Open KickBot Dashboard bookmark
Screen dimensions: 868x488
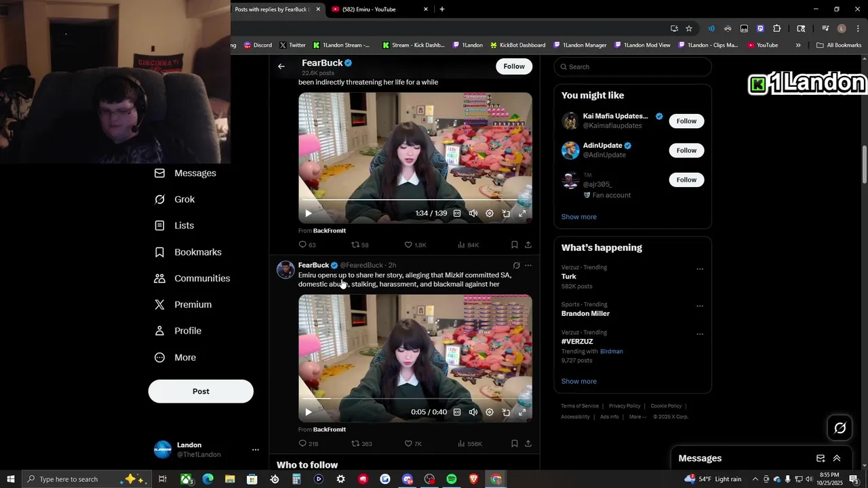pyautogui.click(x=517, y=45)
